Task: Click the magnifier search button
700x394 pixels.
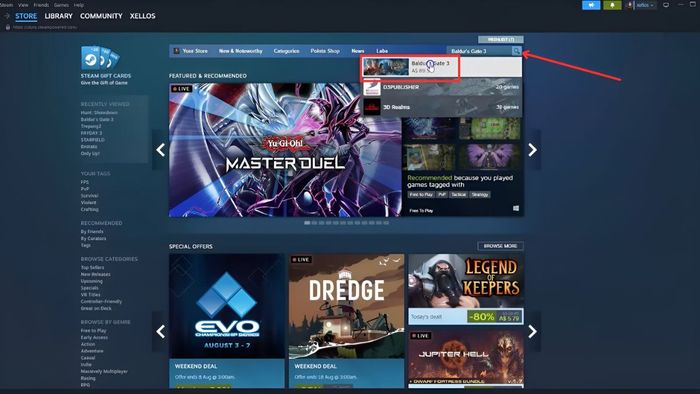Action: pos(517,51)
